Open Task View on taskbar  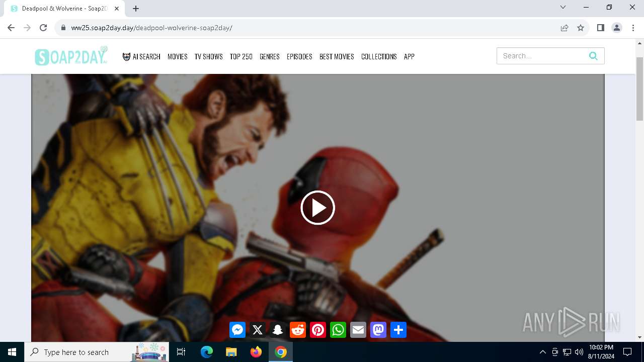pyautogui.click(x=181, y=352)
